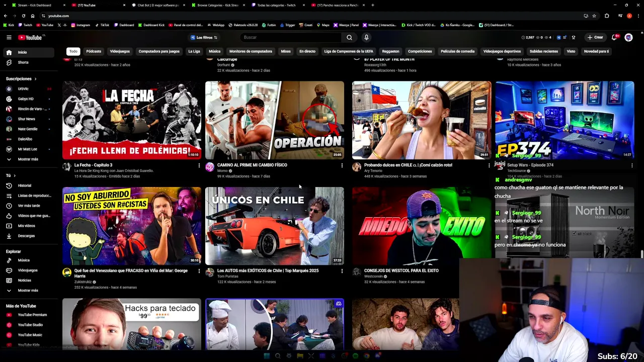This screenshot has width=644, height=362.
Task: Open Paletools bookmark
Action: coord(243,25)
